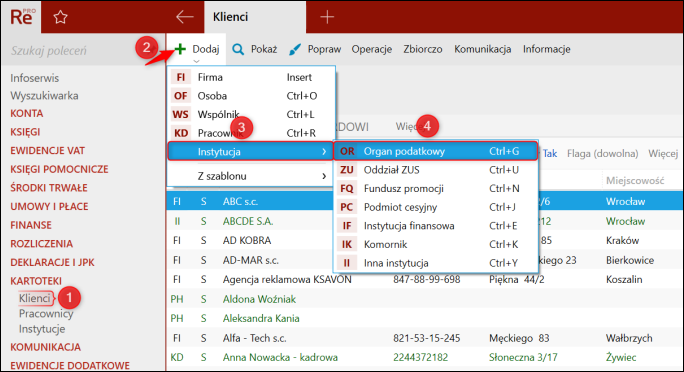Click the Miejscowość column header
Image resolution: width=684 pixels, height=372 pixels.
pyautogui.click(x=635, y=181)
